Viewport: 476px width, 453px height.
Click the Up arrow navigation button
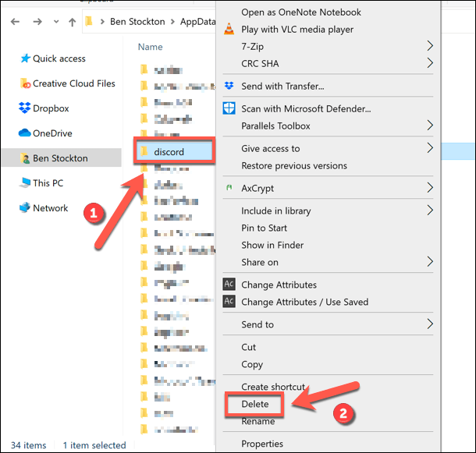click(73, 22)
